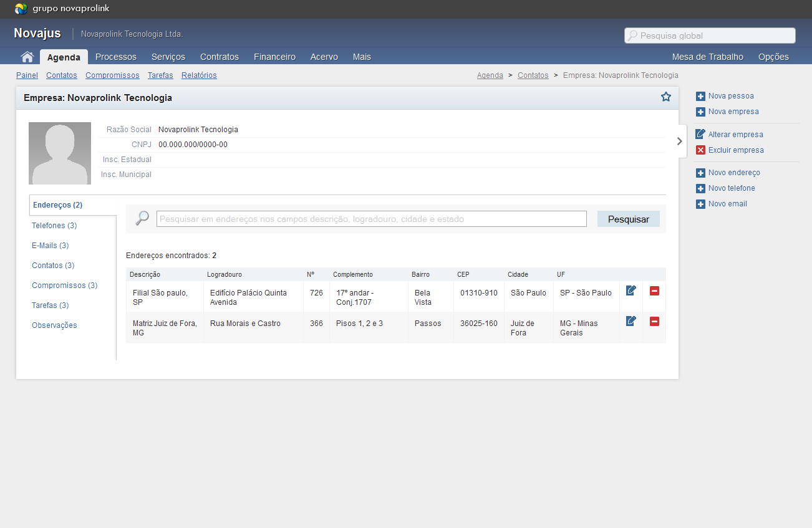Click the Cidade column header
The height and width of the screenshot is (528, 812).
pyautogui.click(x=518, y=274)
